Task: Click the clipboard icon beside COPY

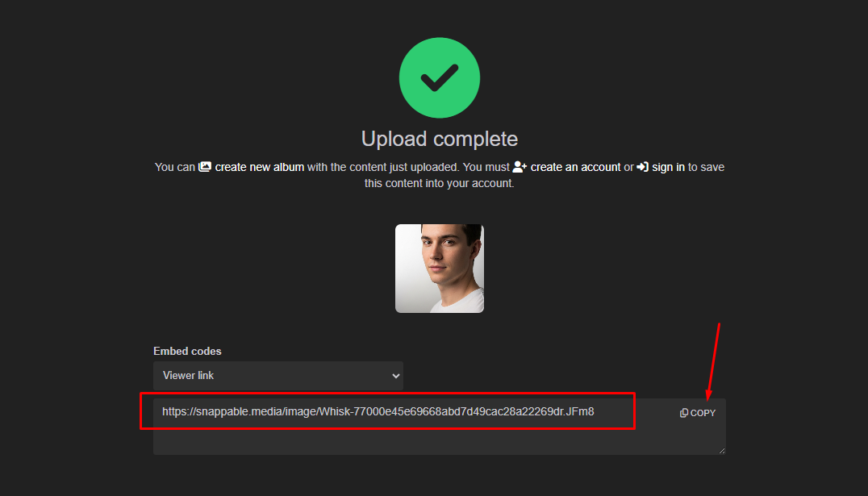Action: coord(684,413)
